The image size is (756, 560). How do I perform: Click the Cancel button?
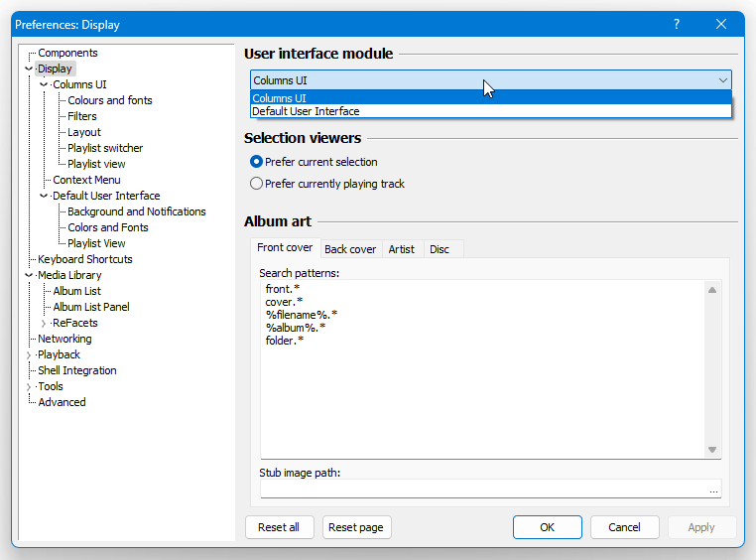click(x=624, y=527)
